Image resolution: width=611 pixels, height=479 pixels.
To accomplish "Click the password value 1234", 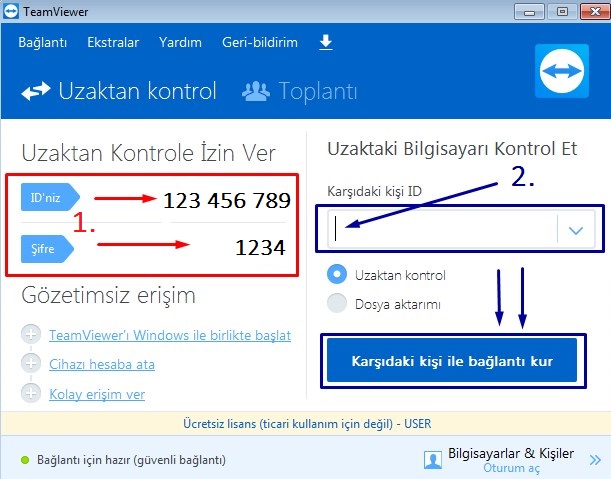I will click(260, 247).
